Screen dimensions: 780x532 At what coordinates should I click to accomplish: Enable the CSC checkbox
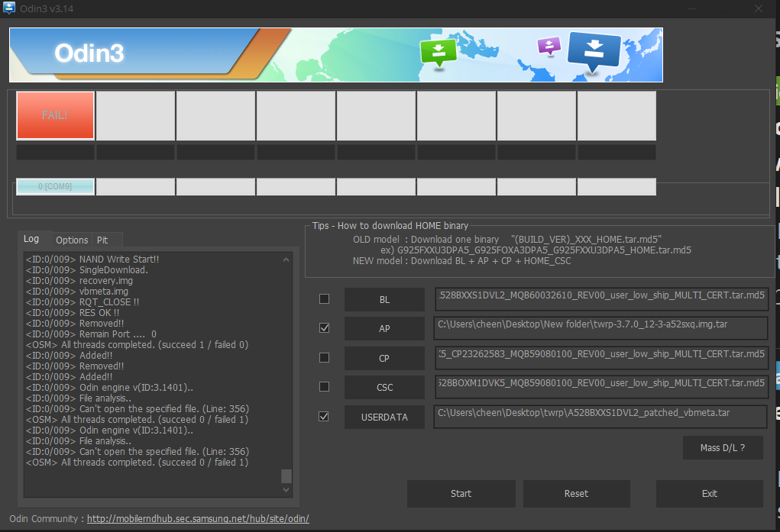[x=325, y=387]
